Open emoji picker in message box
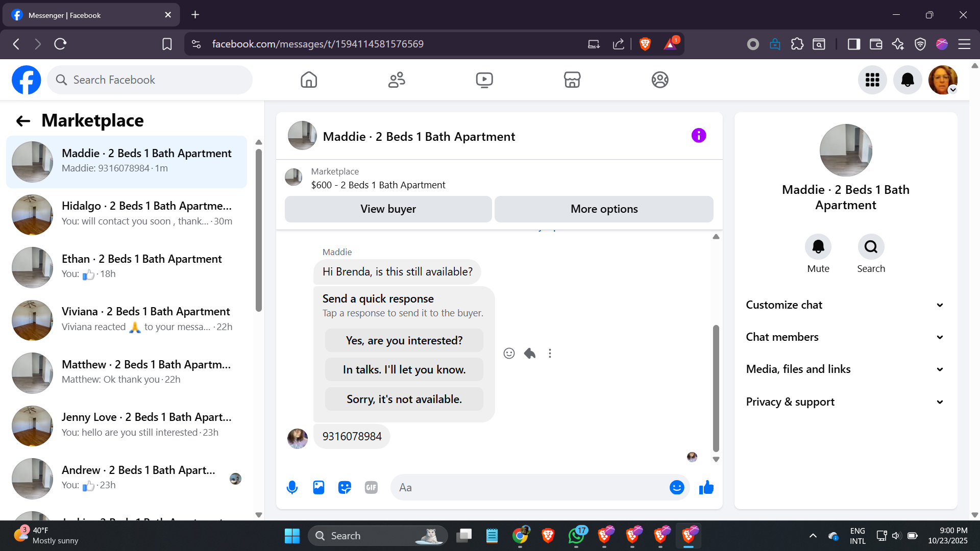The image size is (980, 551). pos(676,488)
